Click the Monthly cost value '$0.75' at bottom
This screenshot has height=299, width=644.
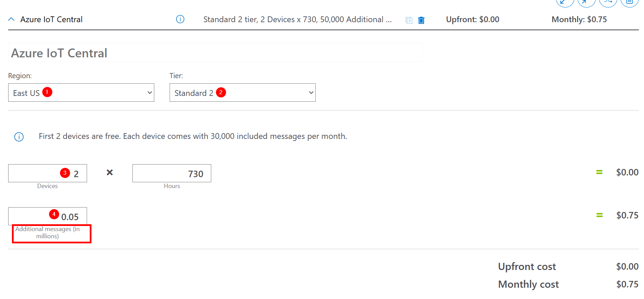coord(627,284)
